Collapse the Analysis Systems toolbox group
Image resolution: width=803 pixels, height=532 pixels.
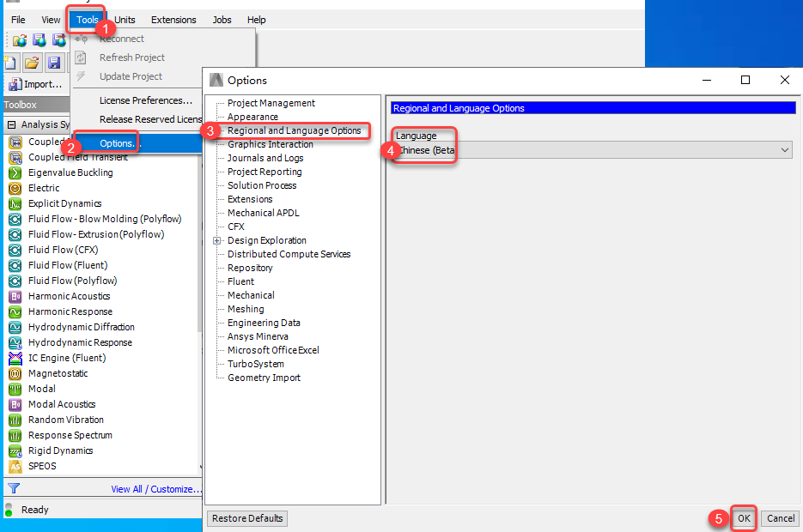click(11, 124)
